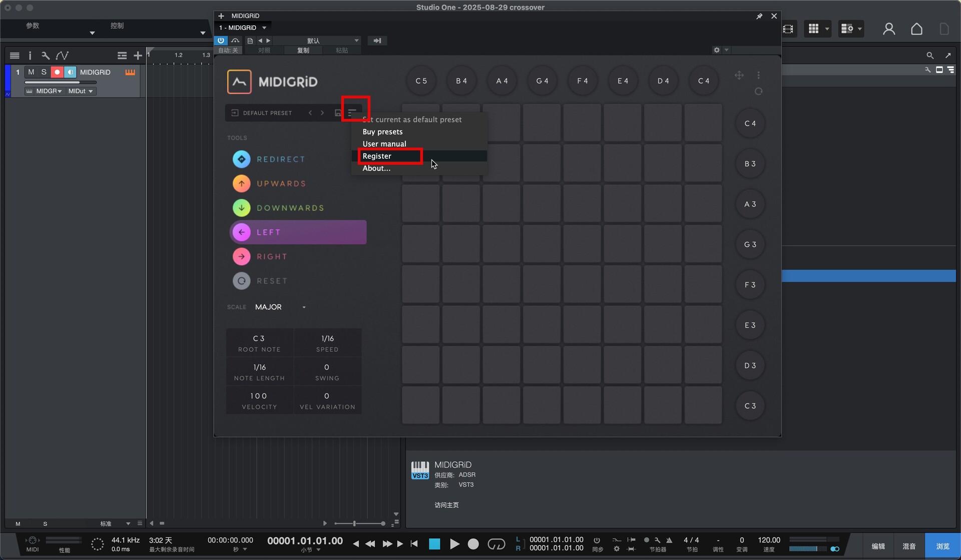
Task: Select the DOWNWARDS tool icon
Action: 241,208
